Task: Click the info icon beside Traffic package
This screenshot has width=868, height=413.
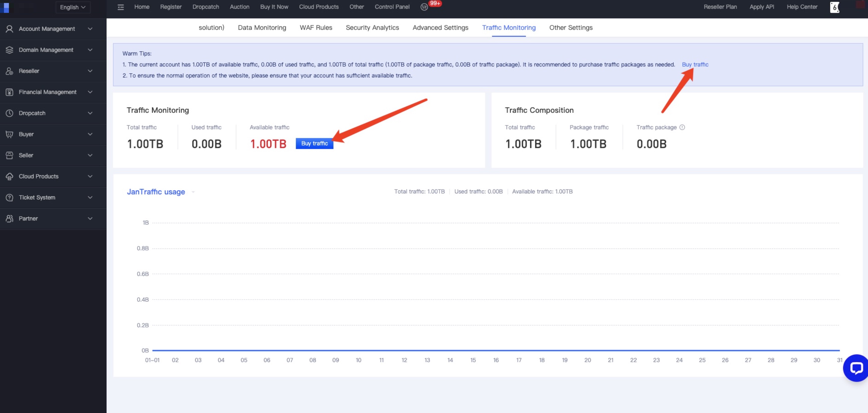Action: click(682, 127)
